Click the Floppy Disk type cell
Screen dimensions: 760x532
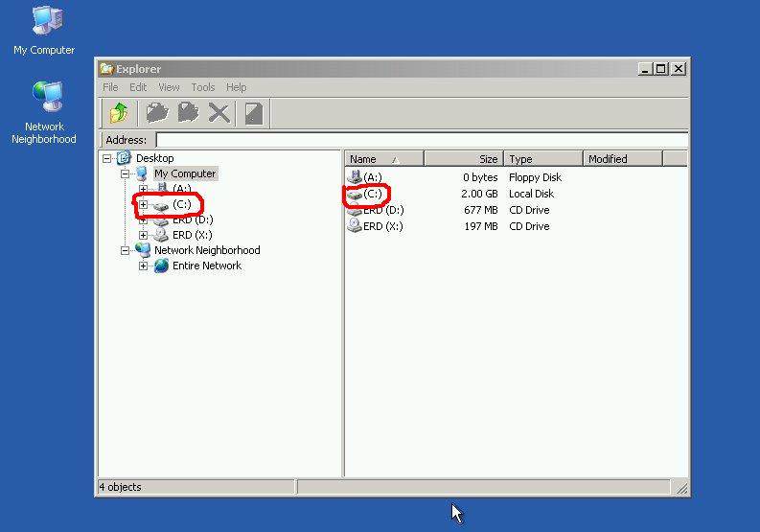pos(535,177)
